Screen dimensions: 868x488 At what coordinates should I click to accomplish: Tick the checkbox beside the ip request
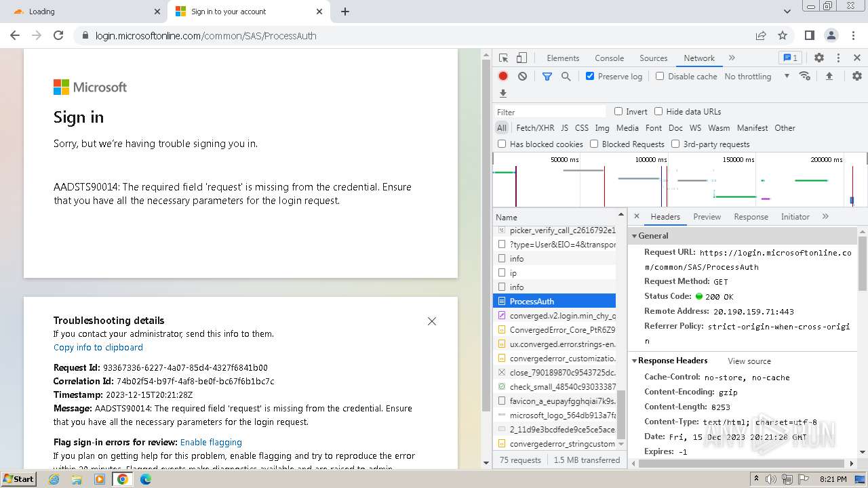(502, 272)
